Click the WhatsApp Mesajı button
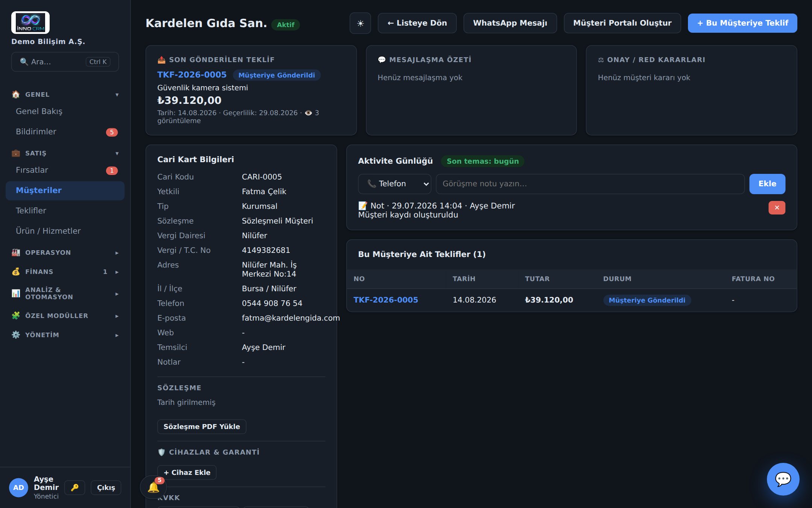The width and height of the screenshot is (812, 508). 510,23
